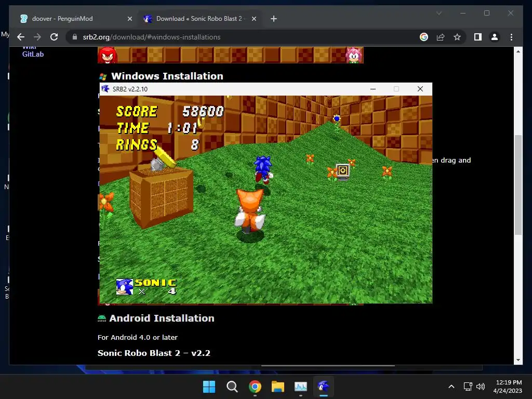Open the Windows Start menu

tap(209, 387)
